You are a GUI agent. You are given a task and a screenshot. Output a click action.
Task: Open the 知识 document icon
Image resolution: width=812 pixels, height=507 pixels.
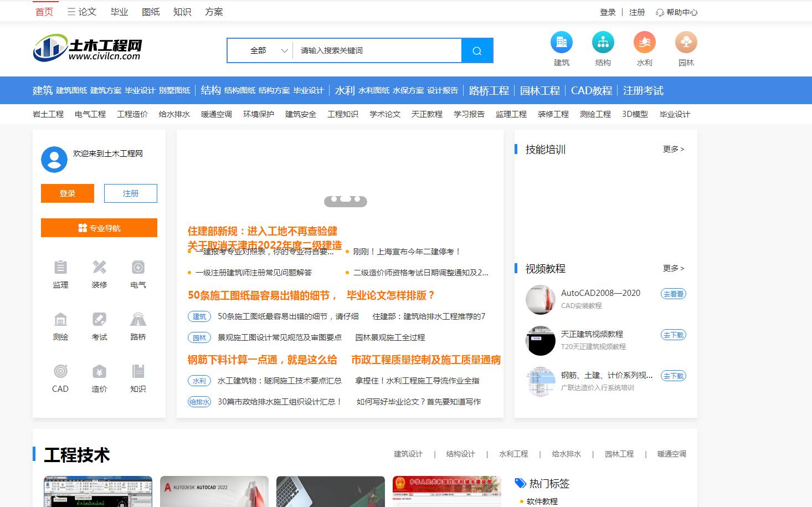(137, 372)
